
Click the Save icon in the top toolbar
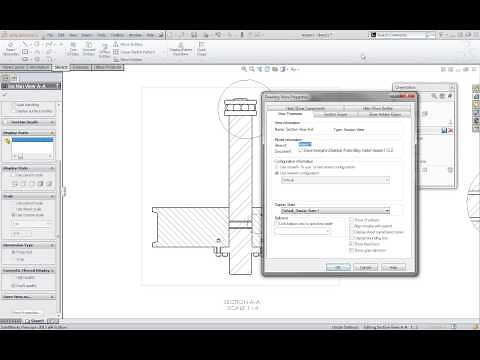coord(194,35)
